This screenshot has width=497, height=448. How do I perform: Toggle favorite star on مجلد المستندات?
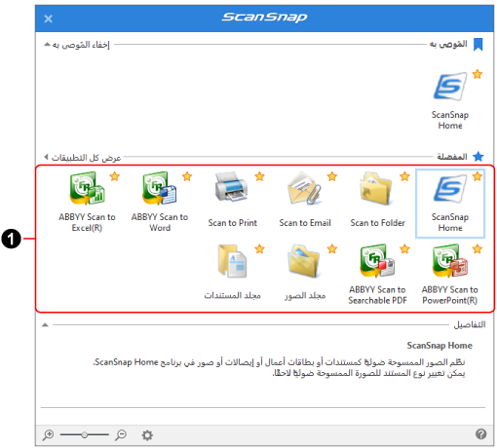(x=259, y=249)
